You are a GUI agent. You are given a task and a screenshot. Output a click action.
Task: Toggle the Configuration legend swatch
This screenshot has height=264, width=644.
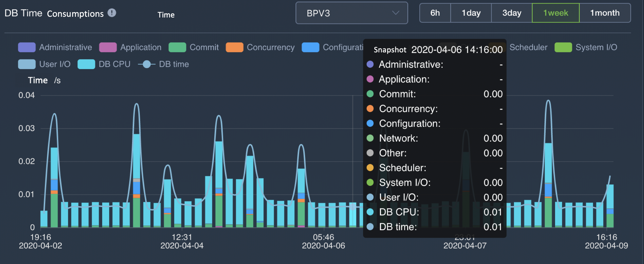pyautogui.click(x=310, y=47)
